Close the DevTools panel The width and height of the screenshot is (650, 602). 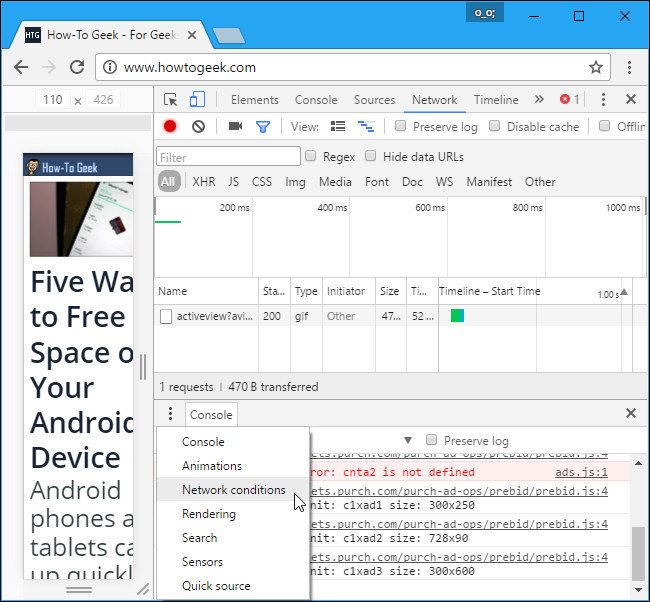631,99
